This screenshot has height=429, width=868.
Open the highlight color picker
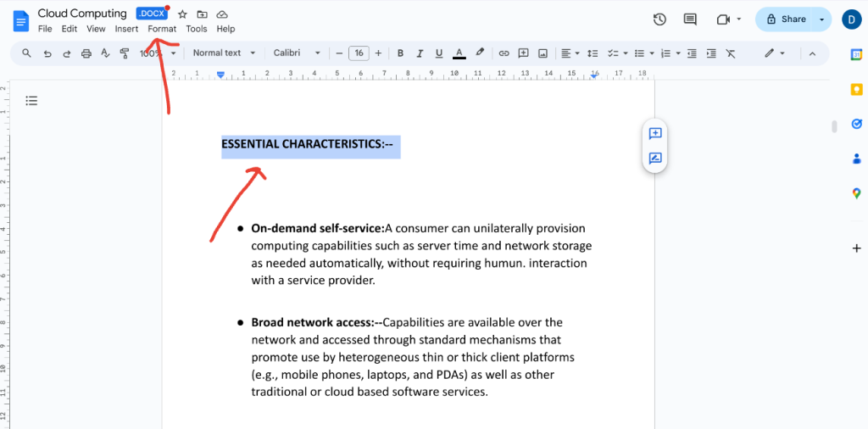(x=480, y=53)
